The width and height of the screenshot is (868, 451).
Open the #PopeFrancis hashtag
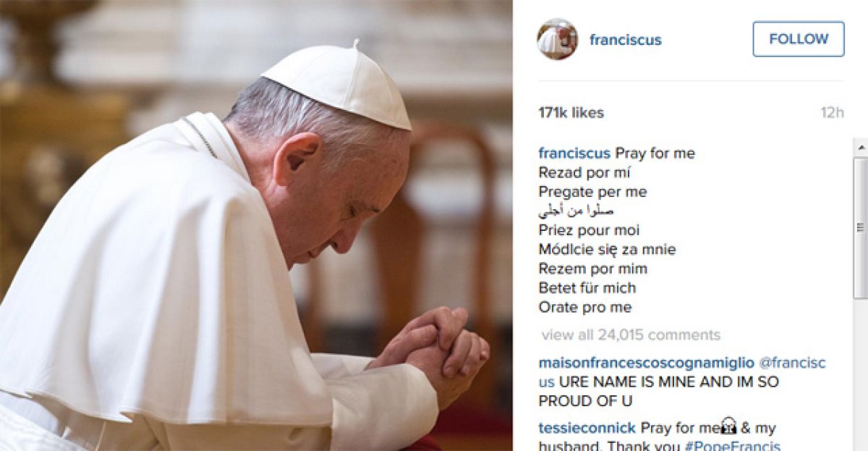[x=738, y=446]
